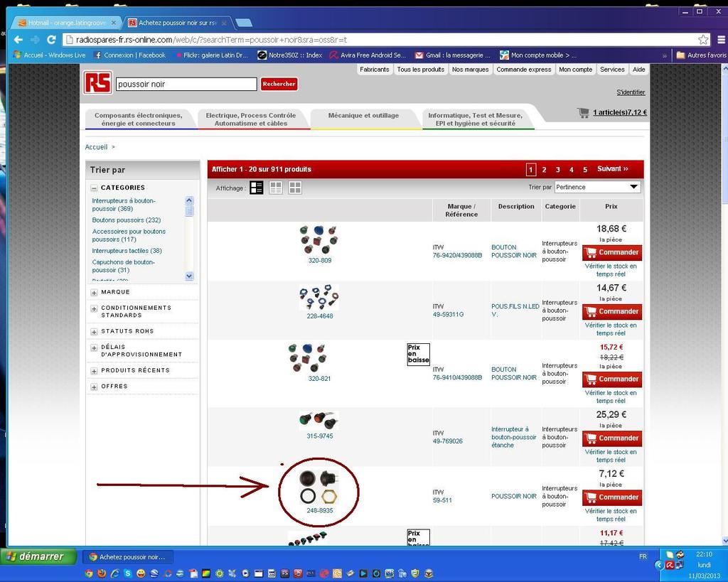Launch Internet Explorer from the quick launch bar
The width and height of the screenshot is (728, 582).
[114, 573]
